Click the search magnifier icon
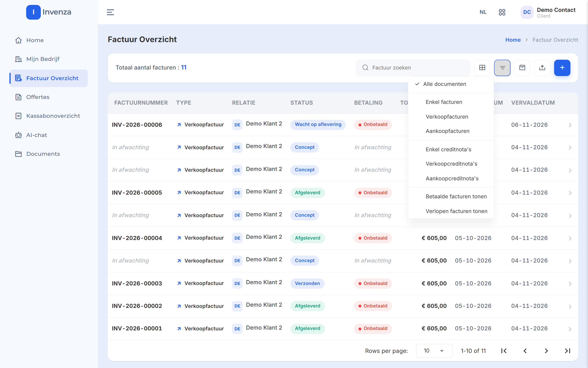This screenshot has height=368, width=588. (365, 68)
